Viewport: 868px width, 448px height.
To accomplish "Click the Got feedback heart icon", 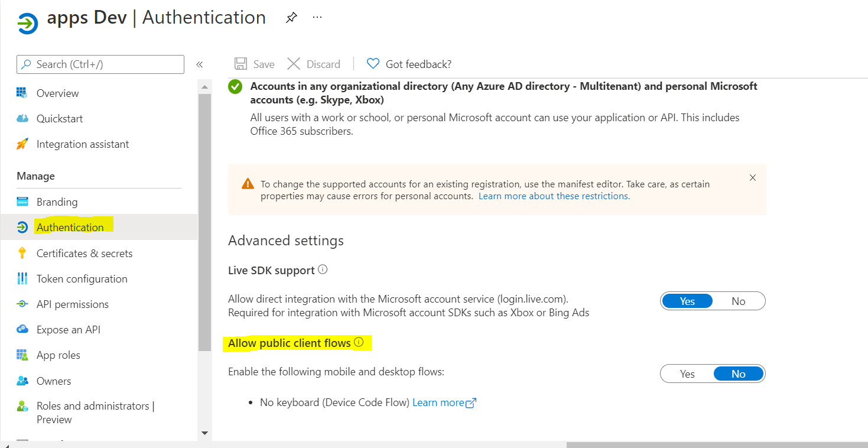I will pyautogui.click(x=373, y=64).
